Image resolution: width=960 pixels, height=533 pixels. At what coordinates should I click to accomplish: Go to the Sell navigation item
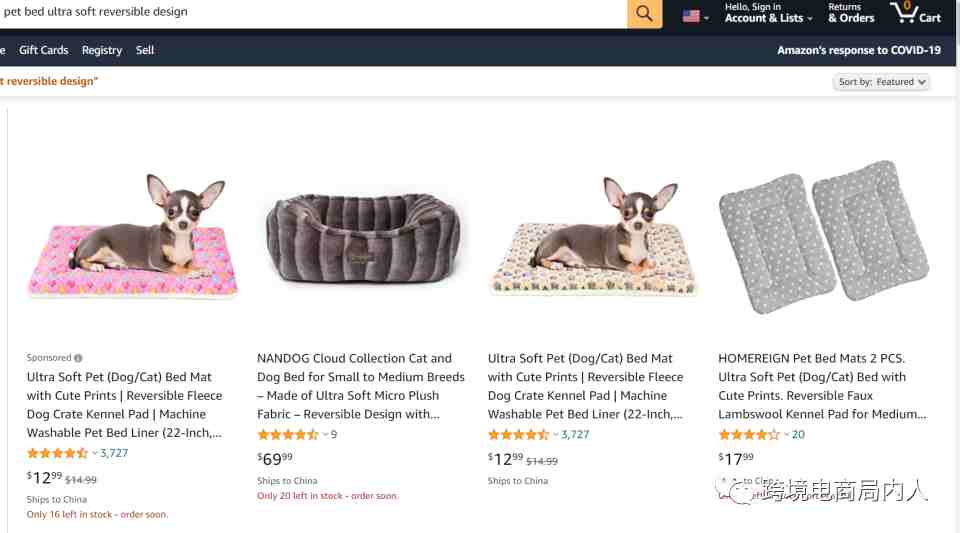coord(145,50)
